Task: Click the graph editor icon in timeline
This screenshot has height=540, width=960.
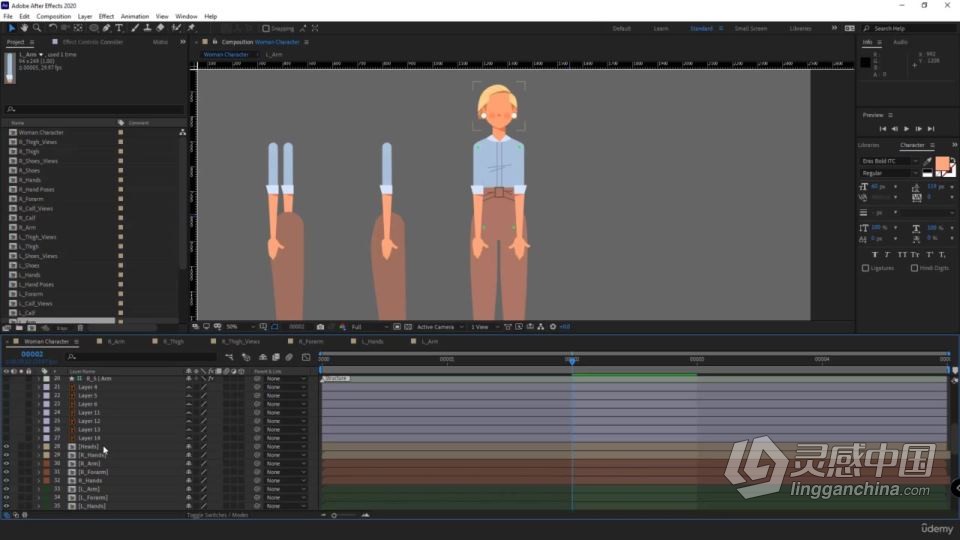Action: pyautogui.click(x=306, y=357)
